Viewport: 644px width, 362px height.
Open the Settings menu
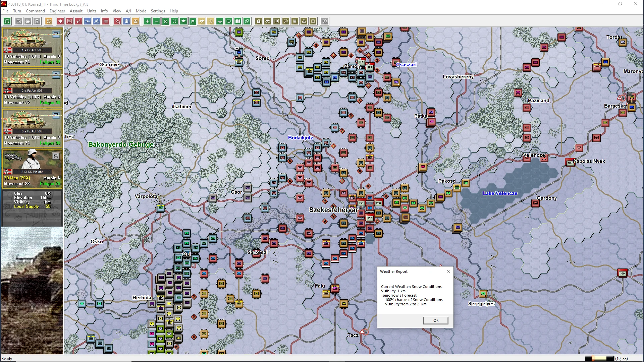click(158, 11)
